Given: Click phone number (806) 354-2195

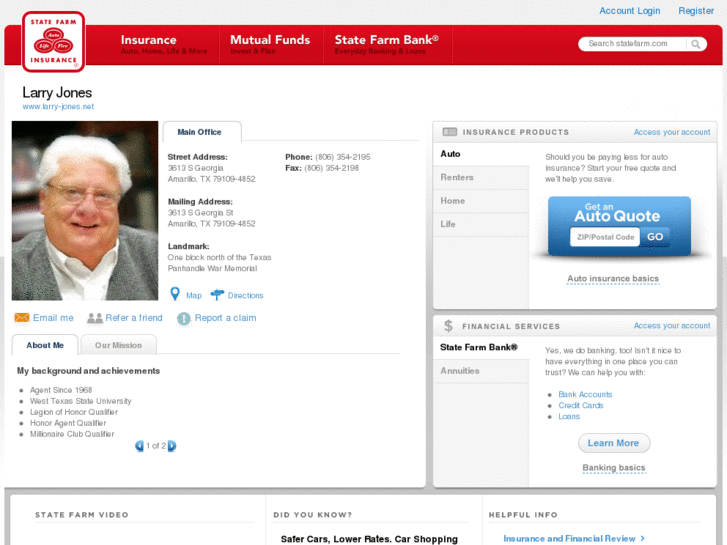Looking at the screenshot, I should (343, 157).
